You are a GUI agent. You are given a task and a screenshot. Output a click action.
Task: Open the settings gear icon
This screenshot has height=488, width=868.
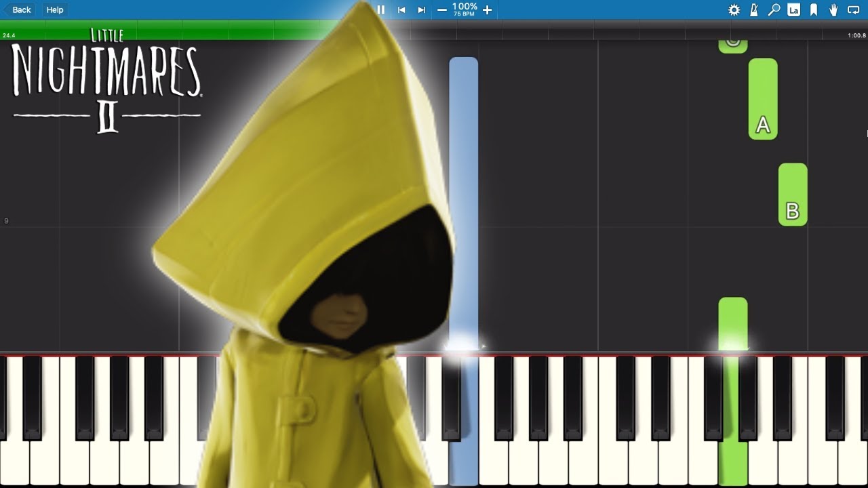click(734, 9)
